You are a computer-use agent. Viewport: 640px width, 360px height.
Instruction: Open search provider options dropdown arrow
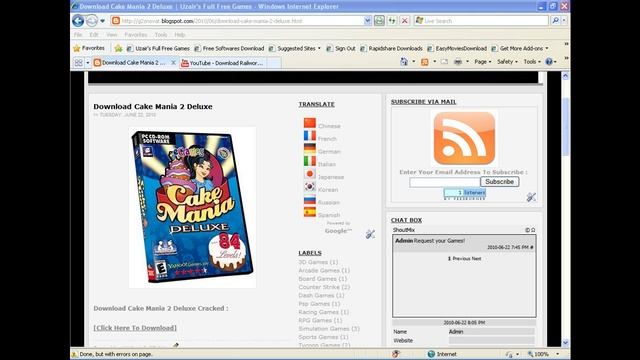(564, 20)
